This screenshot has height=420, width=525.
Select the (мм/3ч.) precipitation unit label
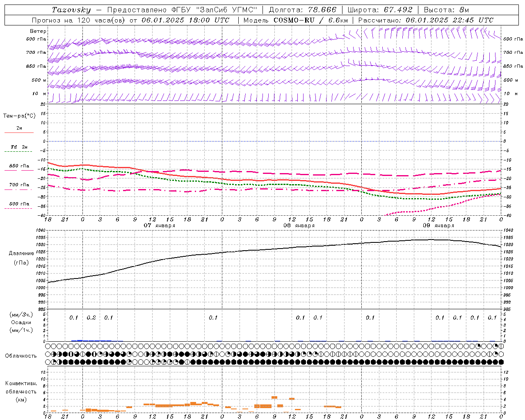[21, 315]
